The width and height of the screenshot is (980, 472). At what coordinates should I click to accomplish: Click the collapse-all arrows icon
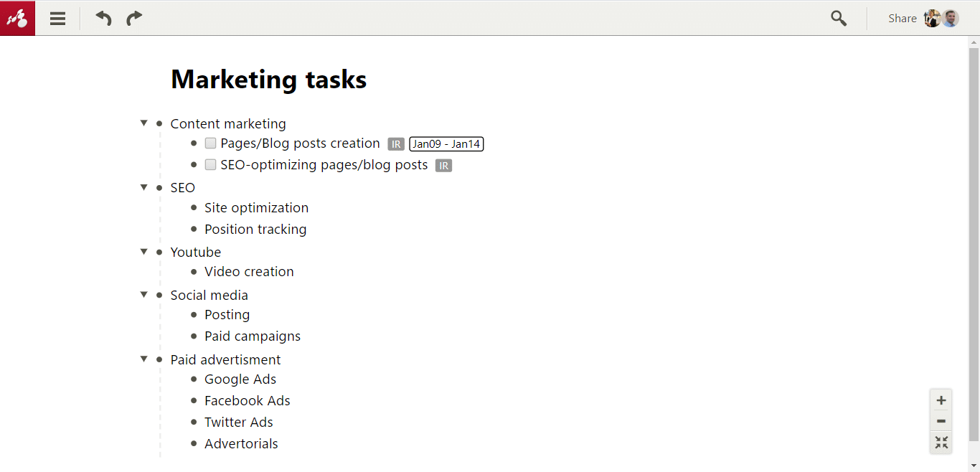[x=941, y=443]
